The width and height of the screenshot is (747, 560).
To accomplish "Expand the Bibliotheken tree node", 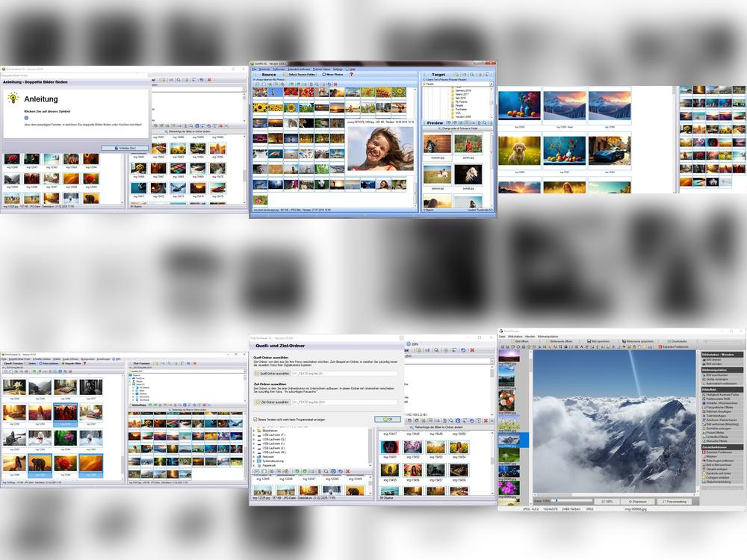I will click(x=254, y=431).
